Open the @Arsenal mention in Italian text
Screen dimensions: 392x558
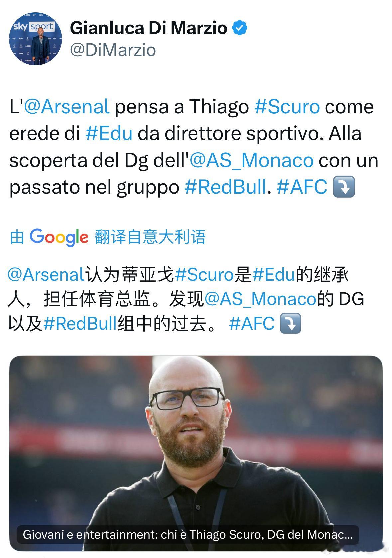tap(66, 107)
